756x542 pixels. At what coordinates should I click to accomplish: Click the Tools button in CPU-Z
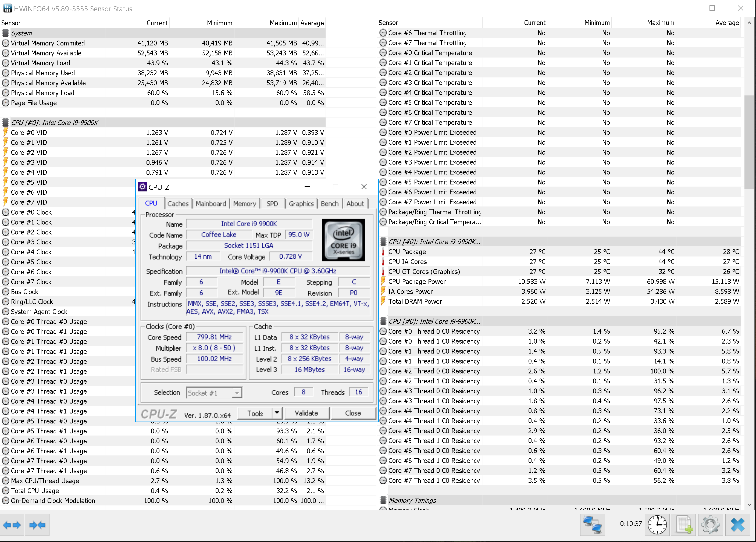(x=255, y=413)
